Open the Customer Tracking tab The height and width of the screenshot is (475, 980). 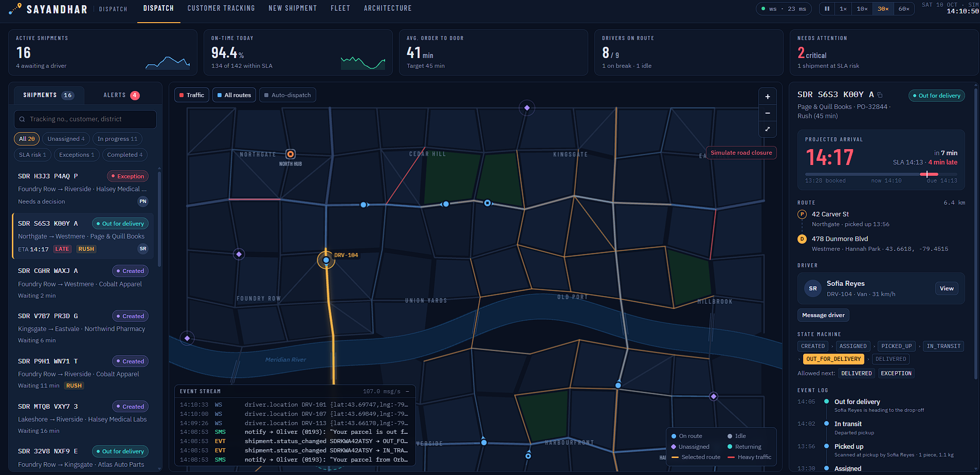tap(221, 9)
